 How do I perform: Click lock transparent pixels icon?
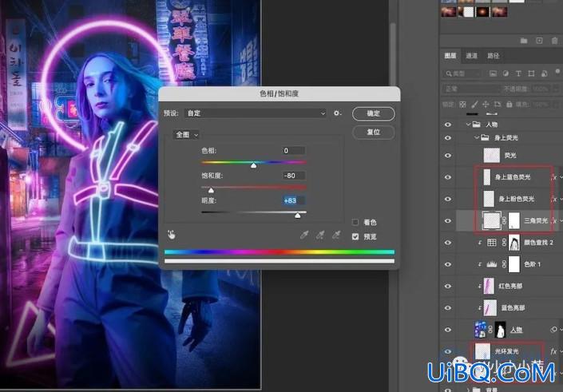point(463,105)
